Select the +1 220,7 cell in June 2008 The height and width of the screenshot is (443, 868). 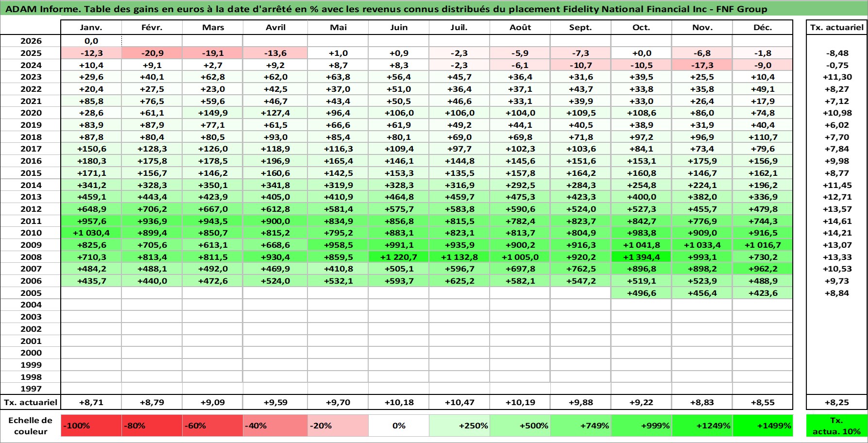tap(399, 257)
